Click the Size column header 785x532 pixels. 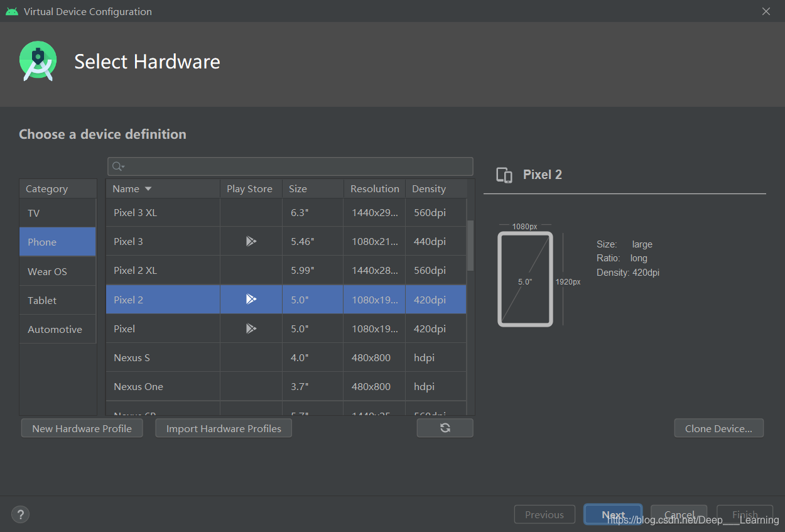(x=313, y=188)
